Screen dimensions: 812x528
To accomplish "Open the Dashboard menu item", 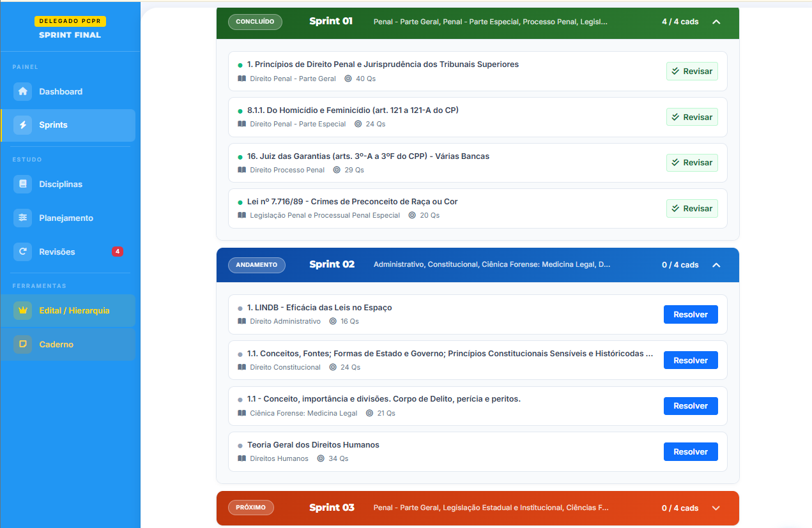I will coord(68,91).
